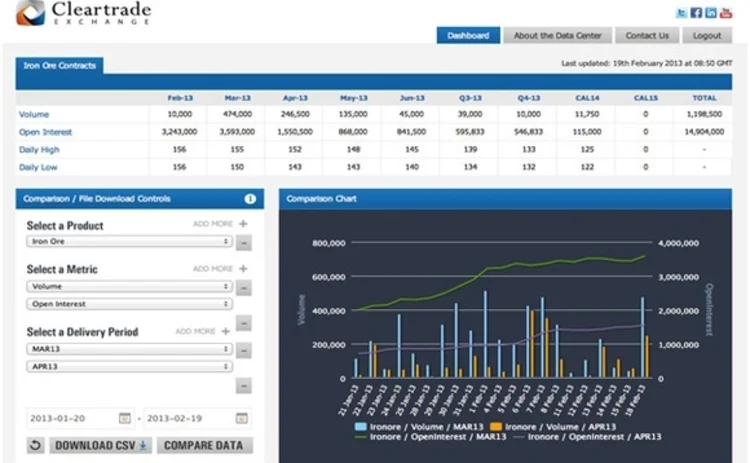This screenshot has width=750, height=463.
Task: Click the Ironore / OpenInterest / APR13 legend label
Action: pos(595,437)
